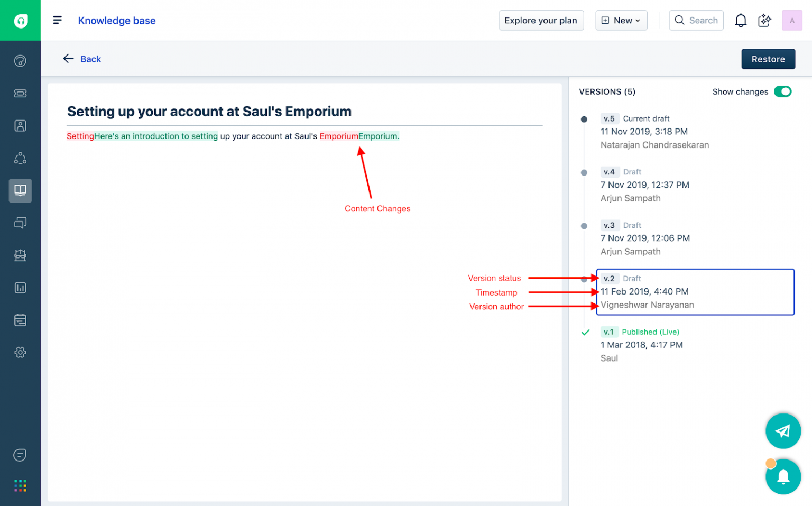The image size is (812, 506).
Task: Click the Knowledge base heading
Action: [x=117, y=21]
